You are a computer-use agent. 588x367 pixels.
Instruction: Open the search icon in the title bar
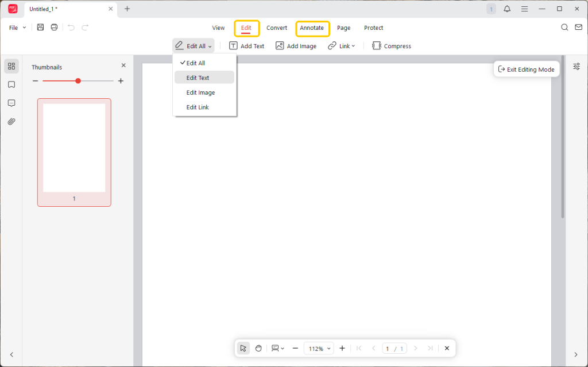point(564,27)
